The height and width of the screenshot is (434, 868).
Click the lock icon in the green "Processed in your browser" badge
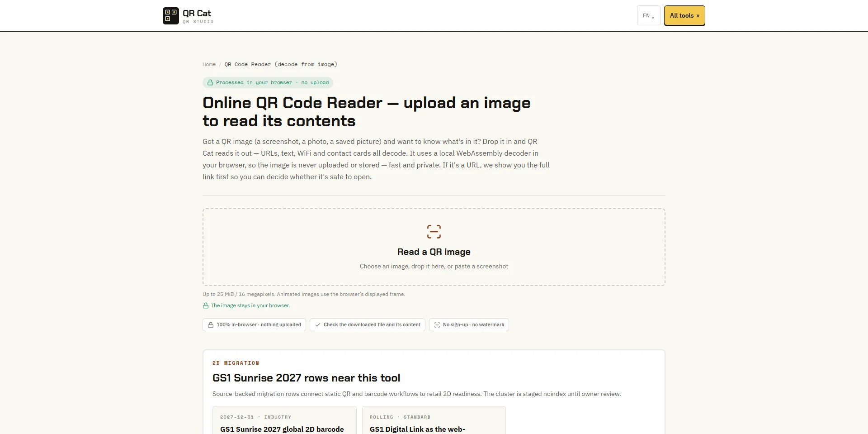click(x=210, y=83)
